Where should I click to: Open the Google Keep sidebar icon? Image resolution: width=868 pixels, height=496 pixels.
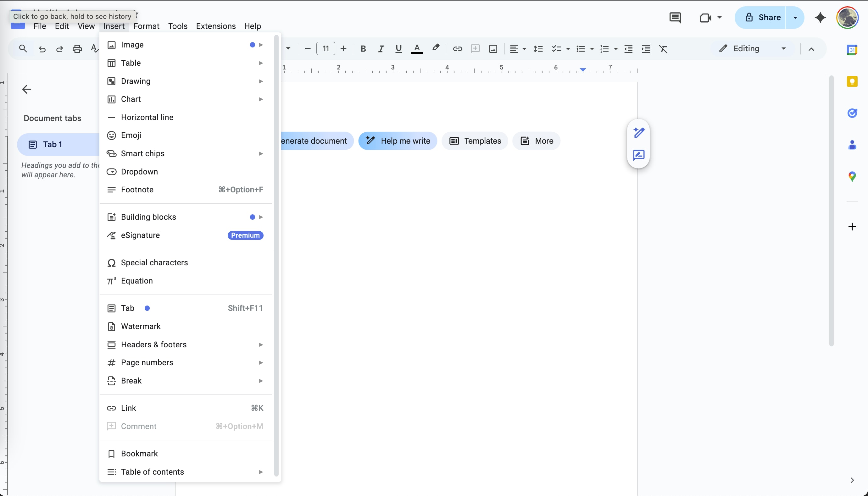[852, 81]
